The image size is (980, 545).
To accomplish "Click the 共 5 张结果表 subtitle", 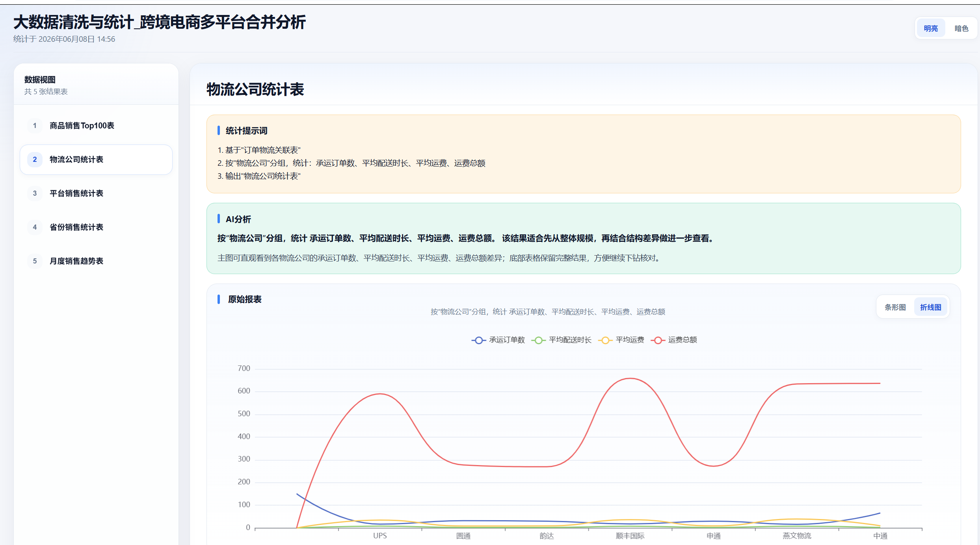I will coord(46,92).
